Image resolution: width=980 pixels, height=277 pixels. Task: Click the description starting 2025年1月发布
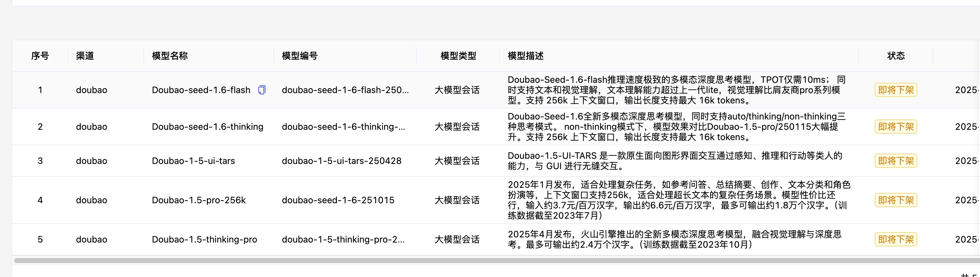[x=679, y=200]
